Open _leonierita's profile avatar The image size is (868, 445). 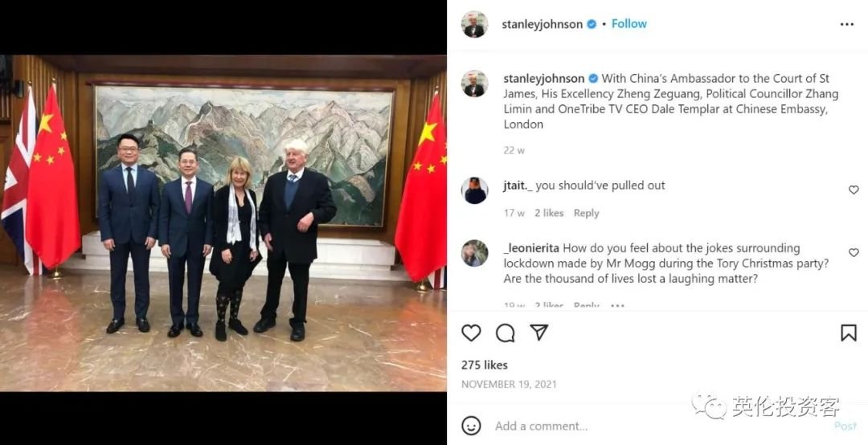(x=474, y=253)
